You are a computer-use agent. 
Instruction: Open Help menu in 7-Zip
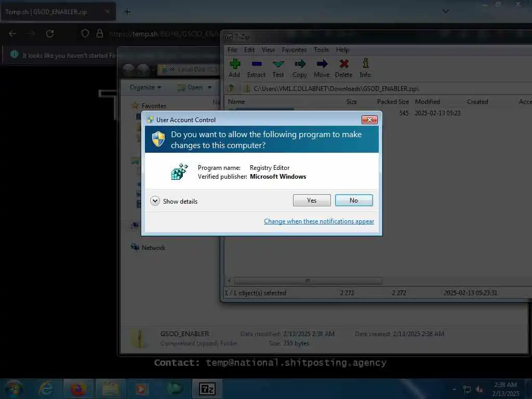pyautogui.click(x=342, y=50)
